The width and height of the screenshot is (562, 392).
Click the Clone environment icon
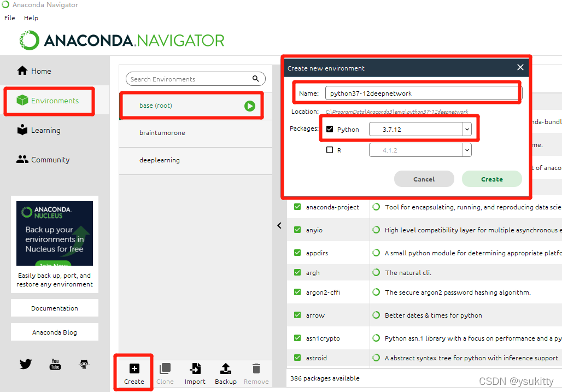(165, 368)
